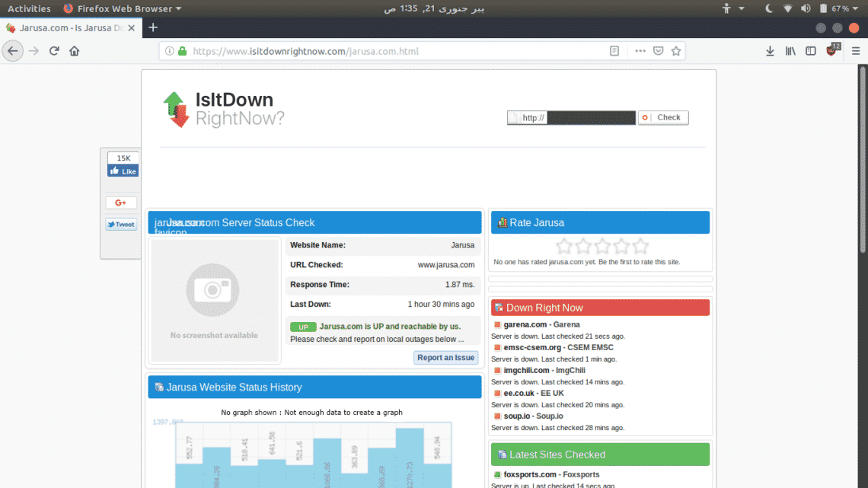Select the Jarusa.com browser tab
Viewport: 868px width, 488px height.
tap(71, 27)
